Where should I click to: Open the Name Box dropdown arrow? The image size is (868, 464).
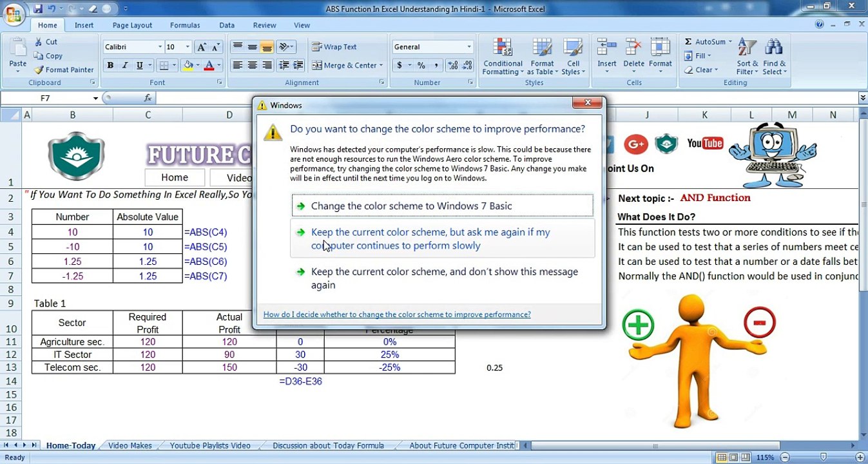click(95, 99)
